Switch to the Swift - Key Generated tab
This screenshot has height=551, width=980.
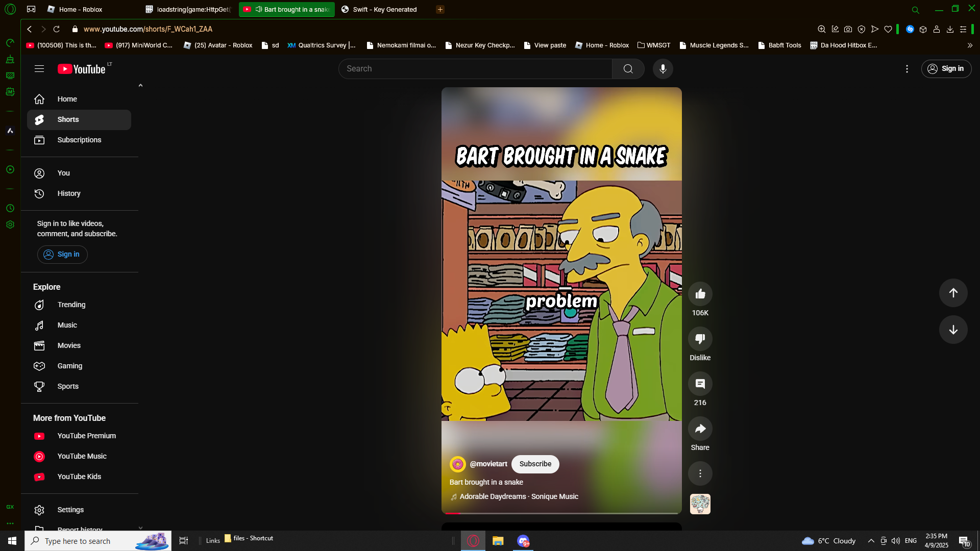coord(383,9)
